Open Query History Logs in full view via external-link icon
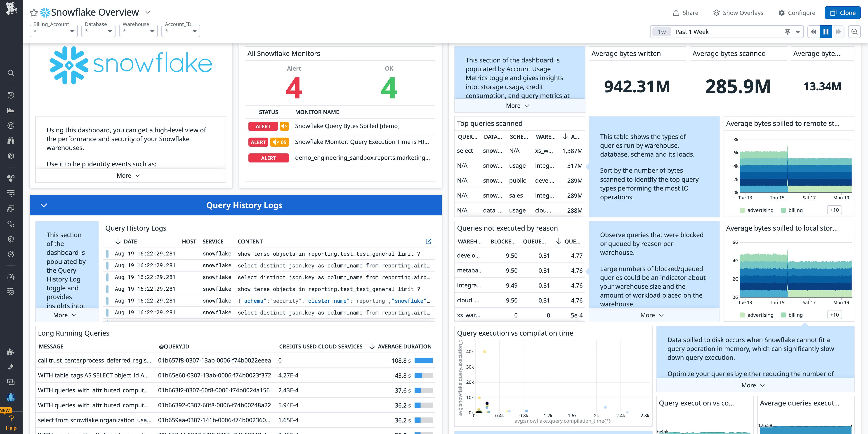 tap(428, 241)
